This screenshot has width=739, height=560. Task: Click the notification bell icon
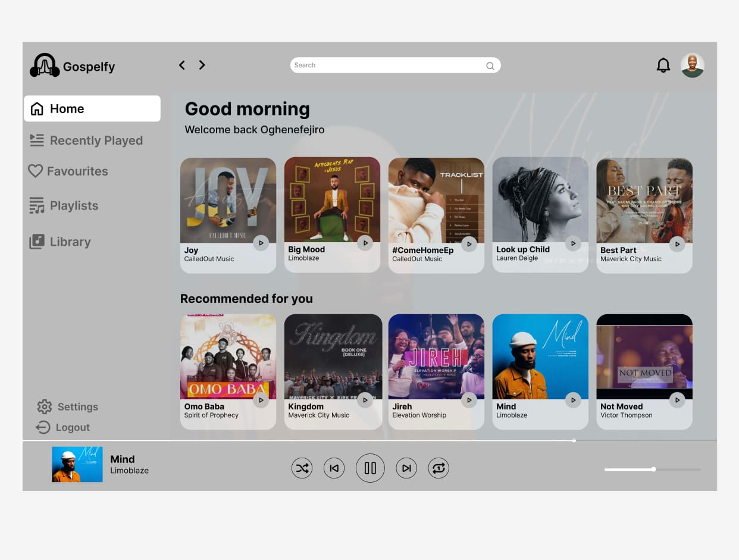coord(663,65)
